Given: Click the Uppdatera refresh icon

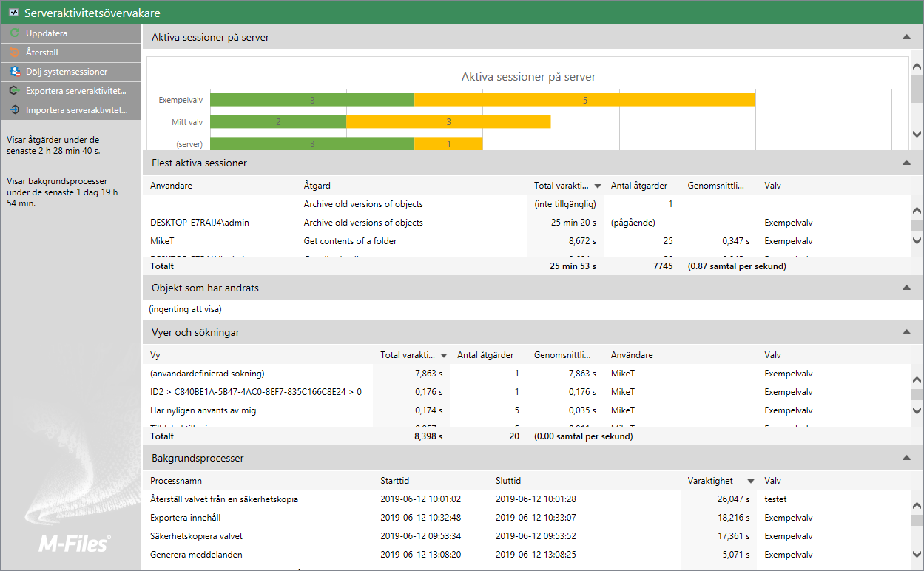Looking at the screenshot, I should (x=14, y=33).
